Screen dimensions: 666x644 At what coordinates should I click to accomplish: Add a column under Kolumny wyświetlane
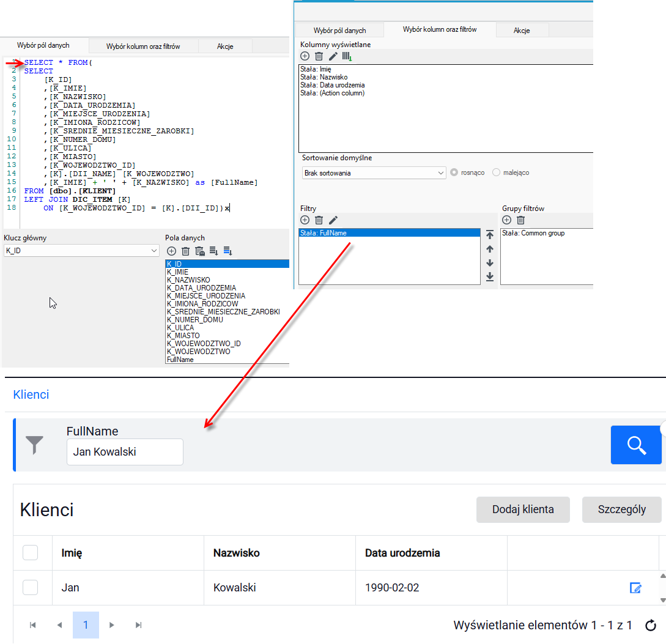click(x=305, y=56)
